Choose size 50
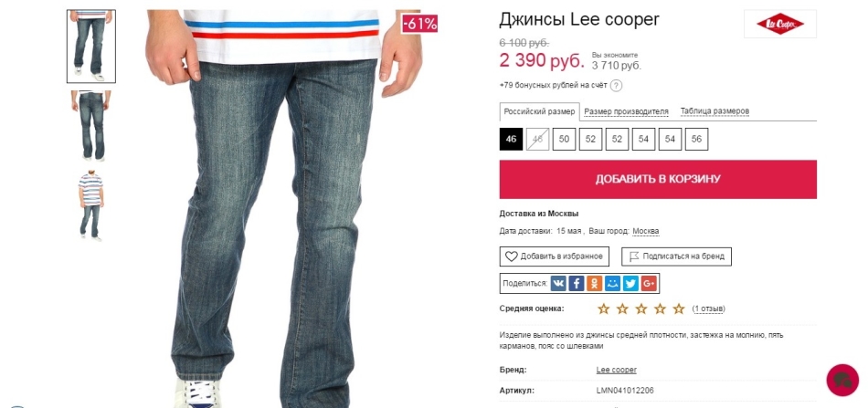868x408 pixels. click(x=564, y=140)
